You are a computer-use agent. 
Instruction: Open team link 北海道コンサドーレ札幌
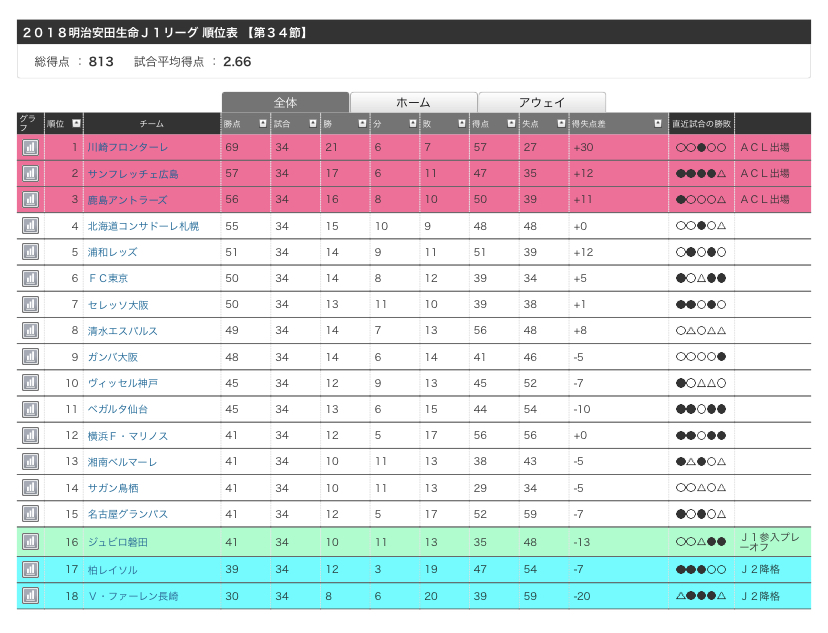click(143, 226)
